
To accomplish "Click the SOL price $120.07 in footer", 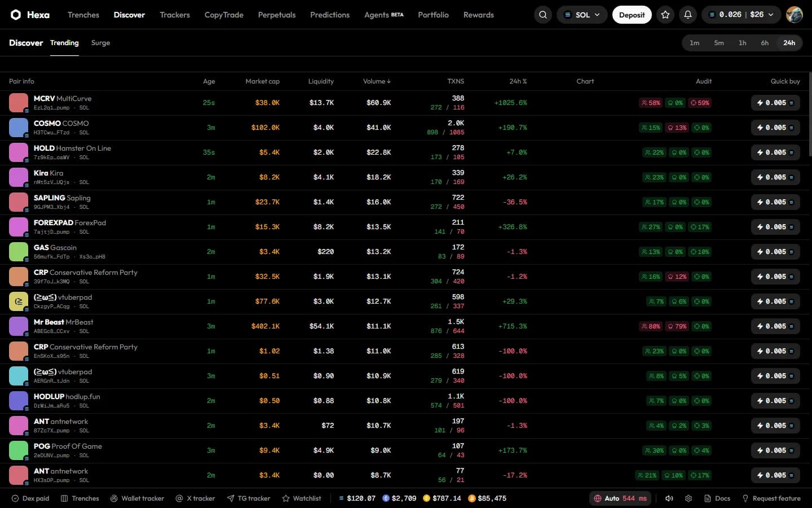I will pos(357,498).
